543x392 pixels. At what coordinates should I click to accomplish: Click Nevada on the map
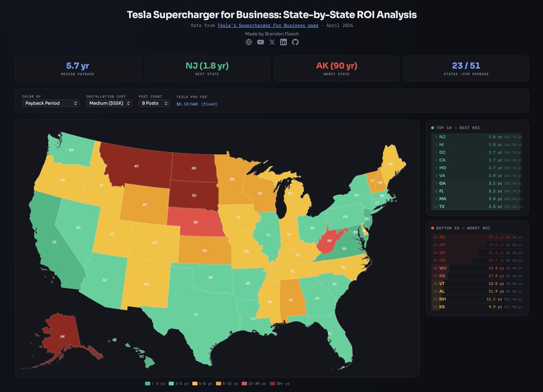[78, 227]
